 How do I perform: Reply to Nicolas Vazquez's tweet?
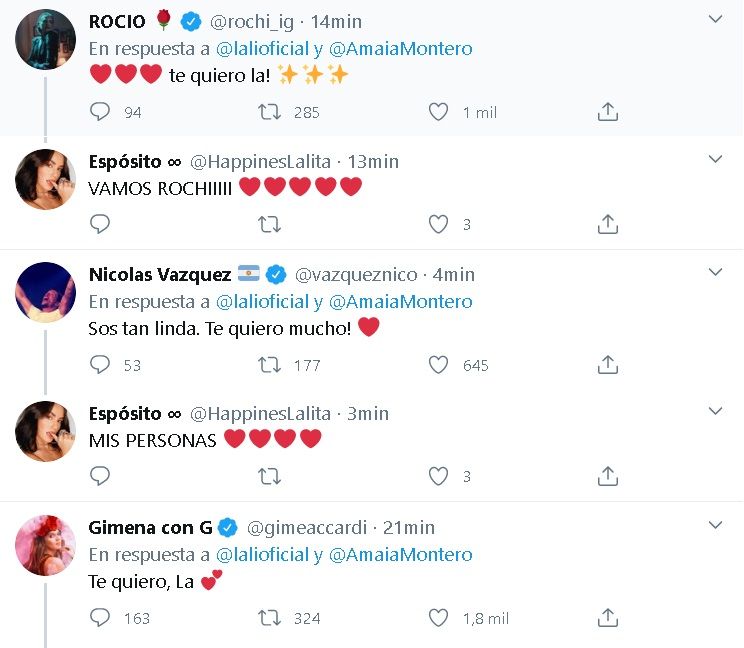point(99,365)
